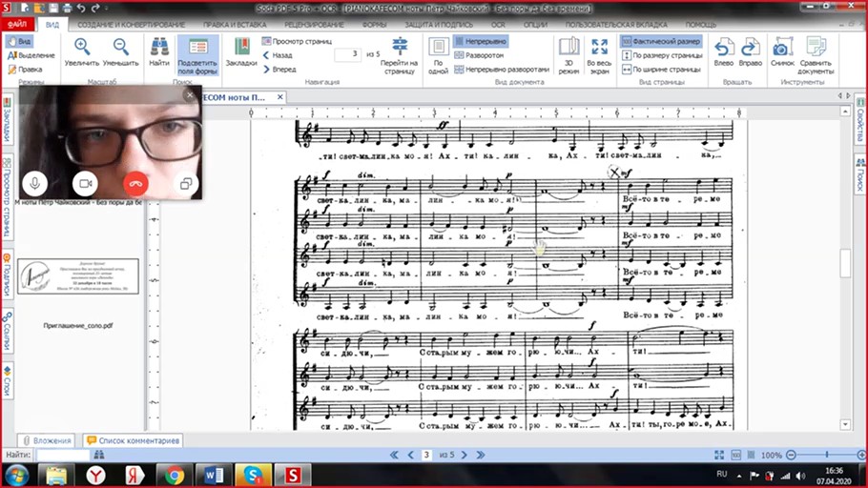
Task: Turn on 3D режим
Action: pyautogui.click(x=568, y=56)
